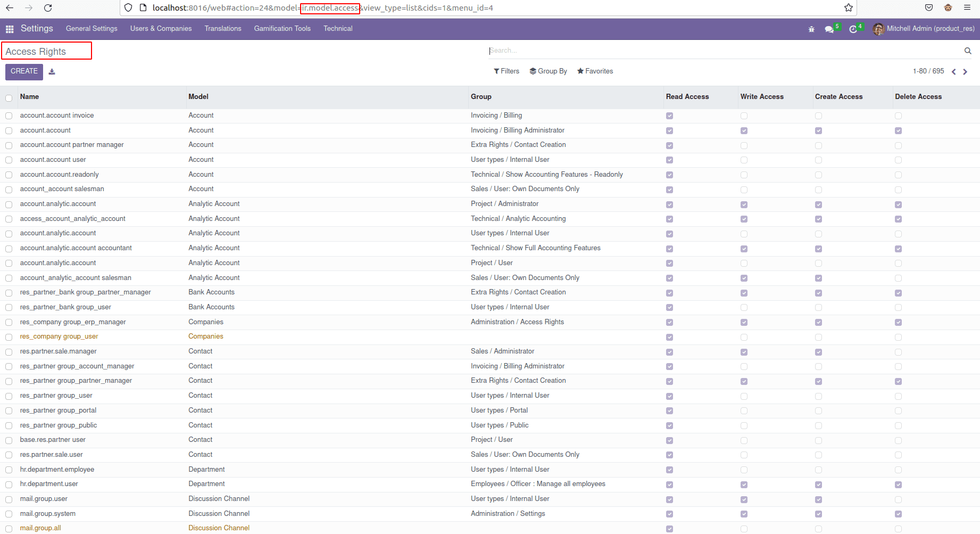Open row access_account_analytic_account
980x534 pixels.
73,219
